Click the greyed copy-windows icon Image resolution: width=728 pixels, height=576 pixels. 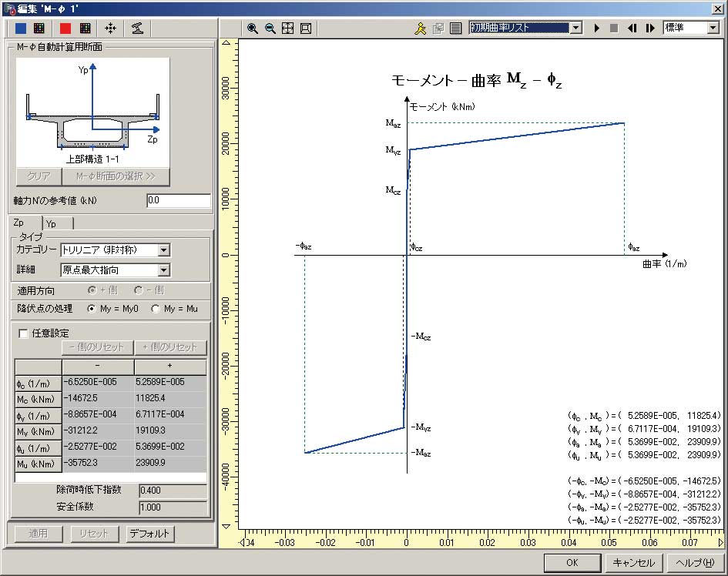pos(438,28)
